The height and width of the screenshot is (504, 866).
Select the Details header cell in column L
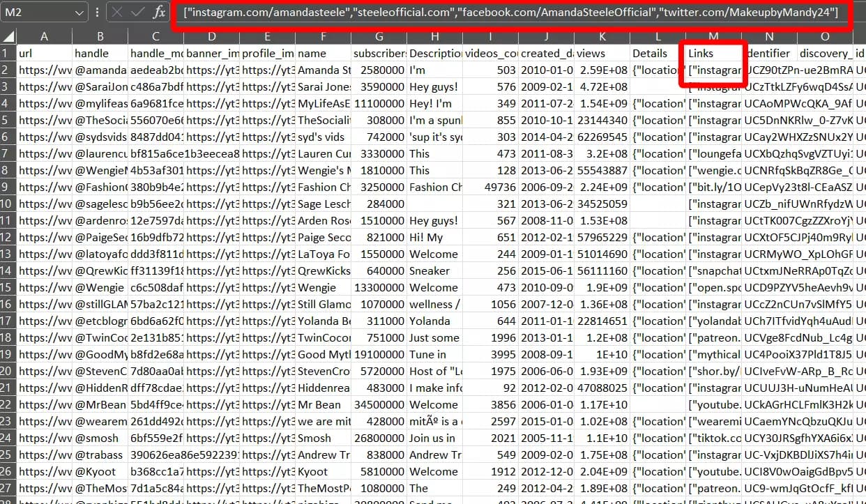(658, 53)
